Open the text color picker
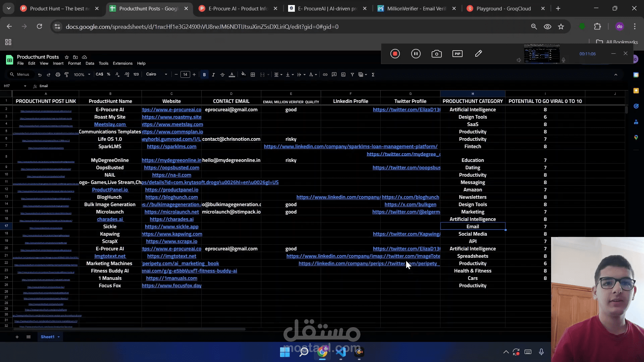 [232, 74]
